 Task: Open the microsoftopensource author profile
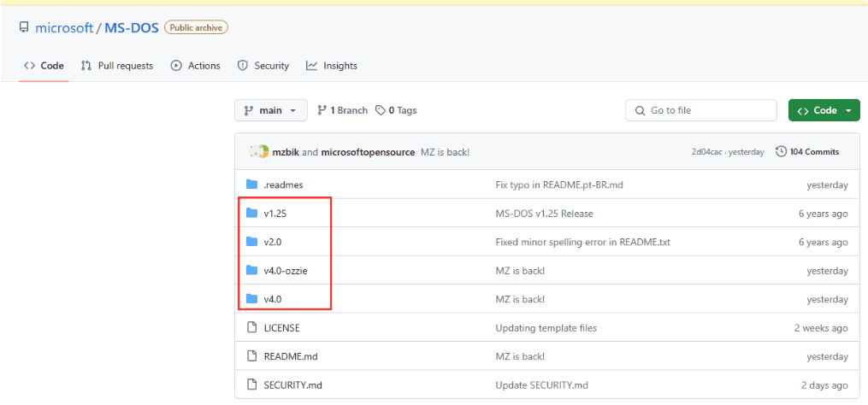368,152
